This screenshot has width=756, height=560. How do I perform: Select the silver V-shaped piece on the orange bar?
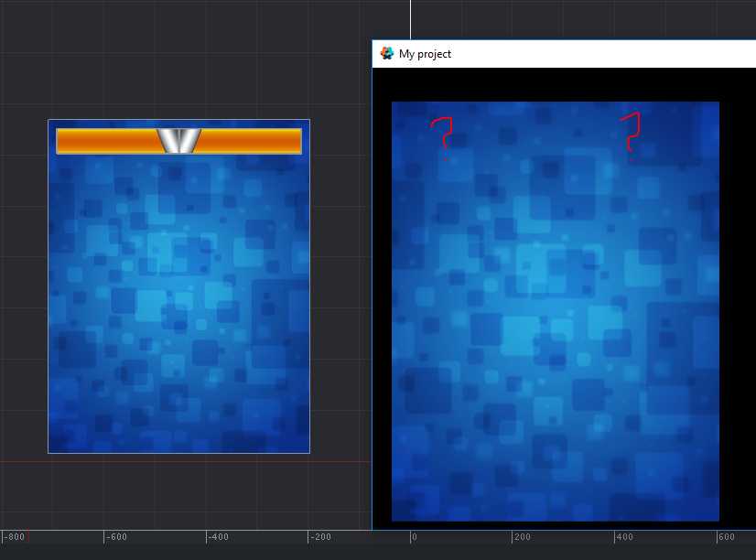tap(178, 141)
